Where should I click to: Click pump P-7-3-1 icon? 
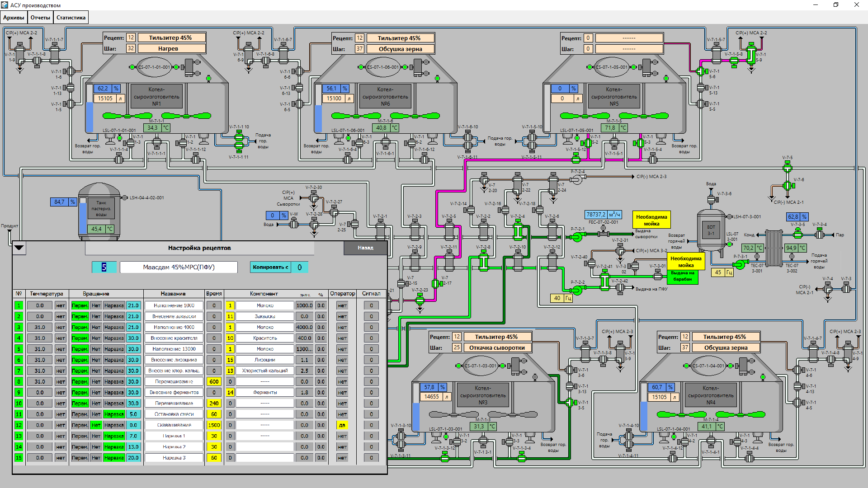pos(740,264)
